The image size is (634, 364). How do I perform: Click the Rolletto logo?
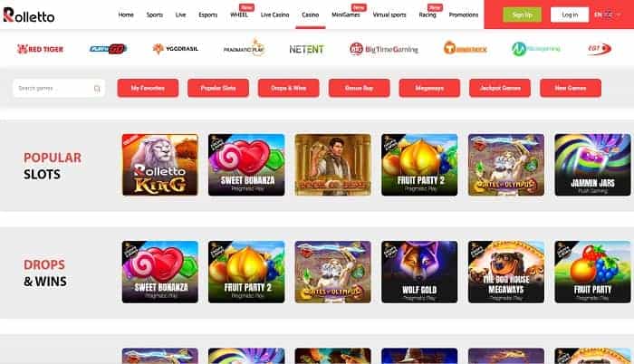click(29, 15)
